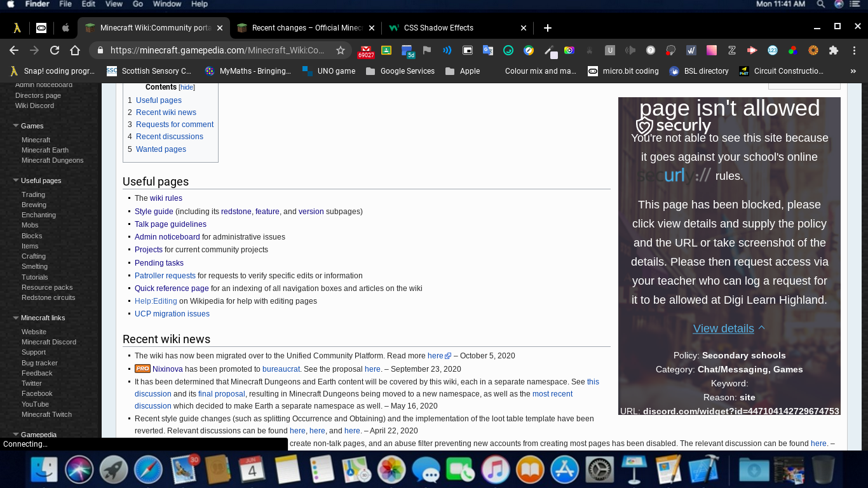Open the UNO game bookmark
Image resolution: width=868 pixels, height=488 pixels.
[x=329, y=71]
